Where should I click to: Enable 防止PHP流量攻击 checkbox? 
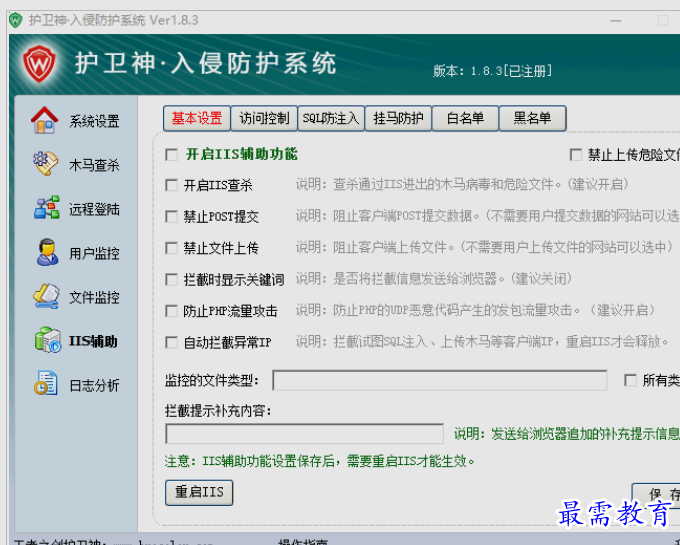point(172,311)
